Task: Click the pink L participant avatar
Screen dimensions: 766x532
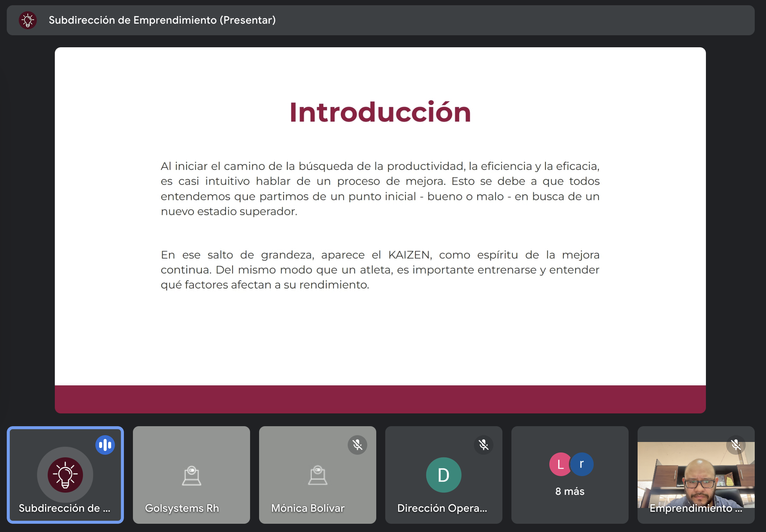Action: pyautogui.click(x=559, y=464)
